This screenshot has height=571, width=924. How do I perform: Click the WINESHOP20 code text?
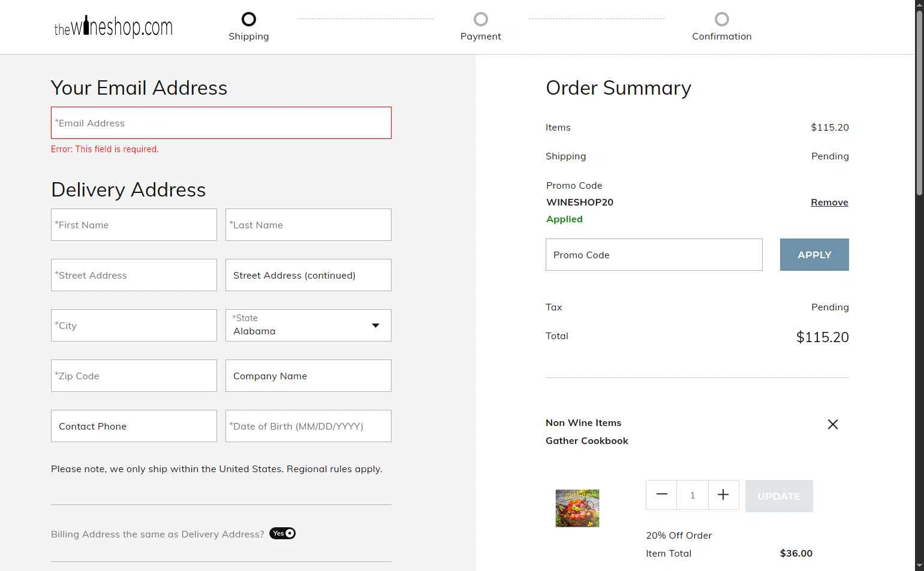tap(580, 203)
